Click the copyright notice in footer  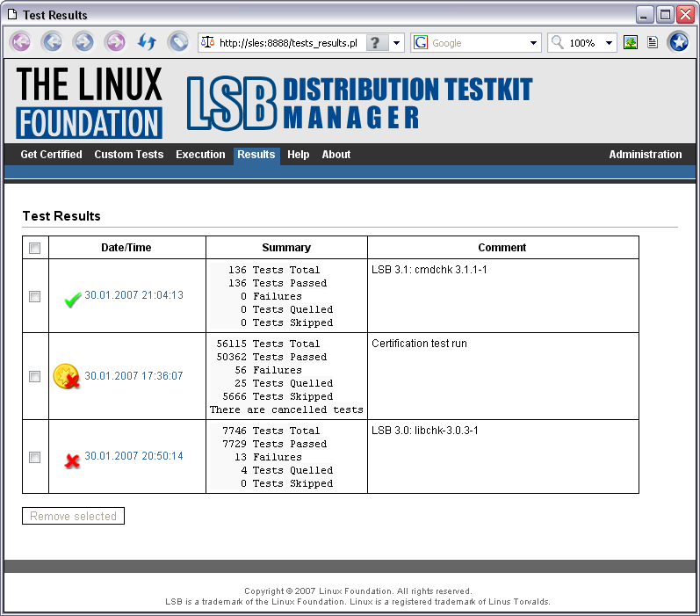pos(358,591)
